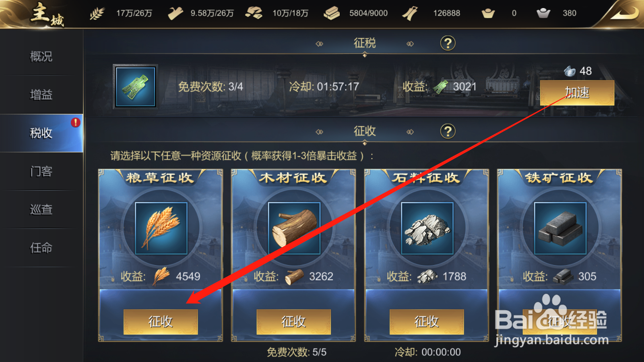Select the grain wheat resource icon
Viewport: 644px width, 362px height.
[x=161, y=228]
